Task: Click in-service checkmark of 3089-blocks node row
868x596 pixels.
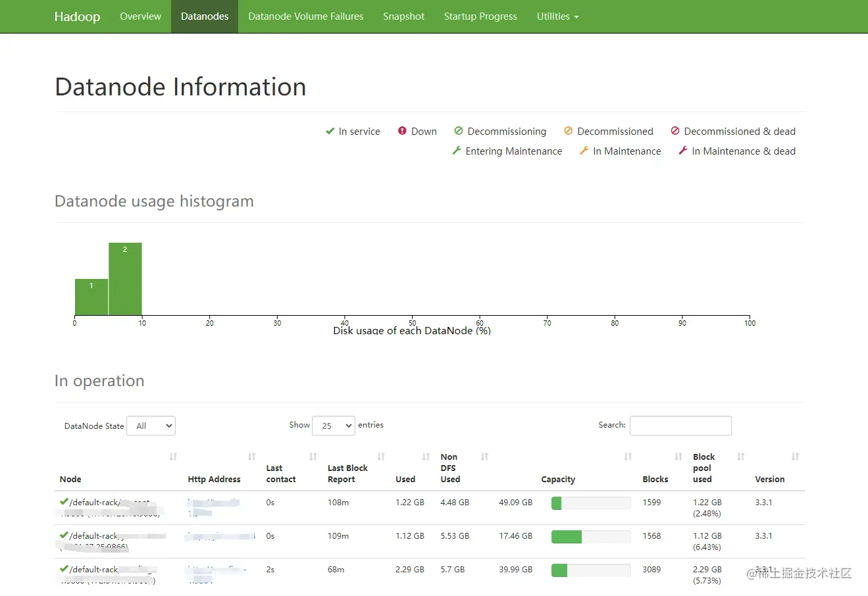Action: point(64,569)
